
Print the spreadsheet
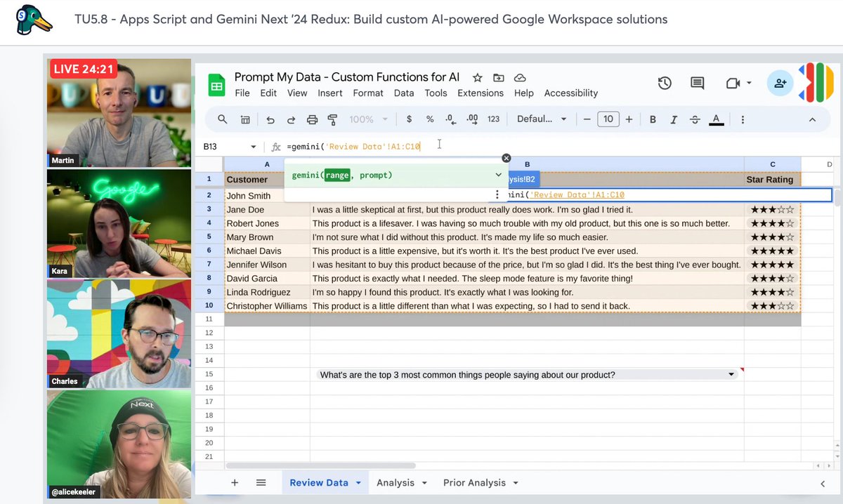313,119
